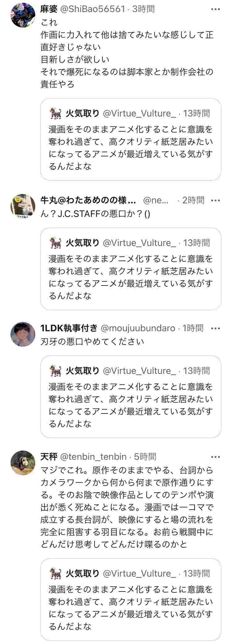232x644 pixels.
Task: Click 火気取り dog icon under 牛丸's tweet
Action: (x=55, y=243)
